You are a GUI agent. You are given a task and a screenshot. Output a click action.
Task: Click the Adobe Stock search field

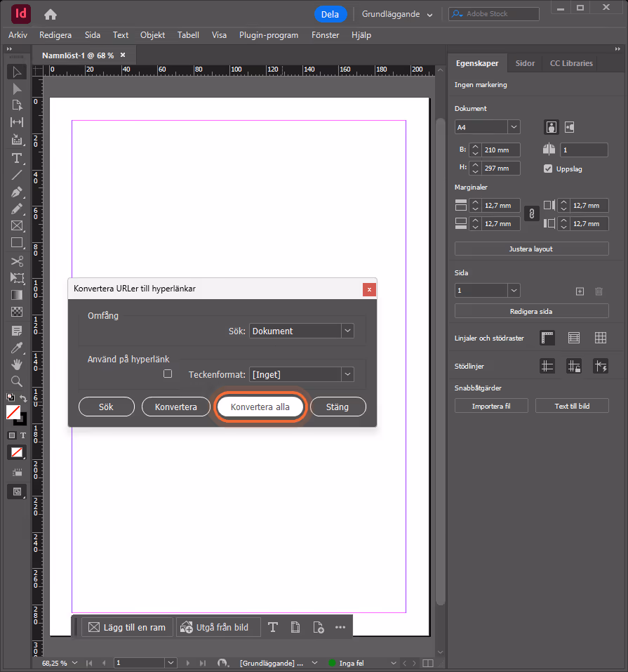coord(494,14)
